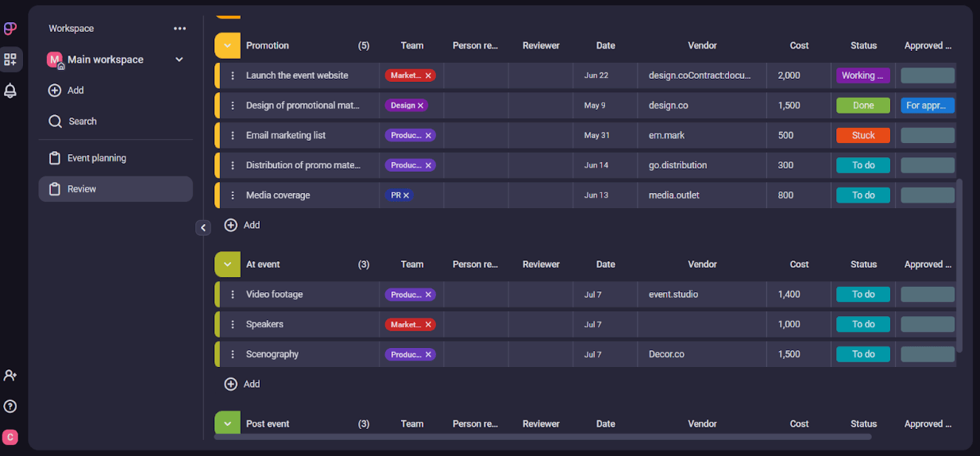Open the apps grid icon in left rail
Viewport: 980px width, 456px height.
10,60
